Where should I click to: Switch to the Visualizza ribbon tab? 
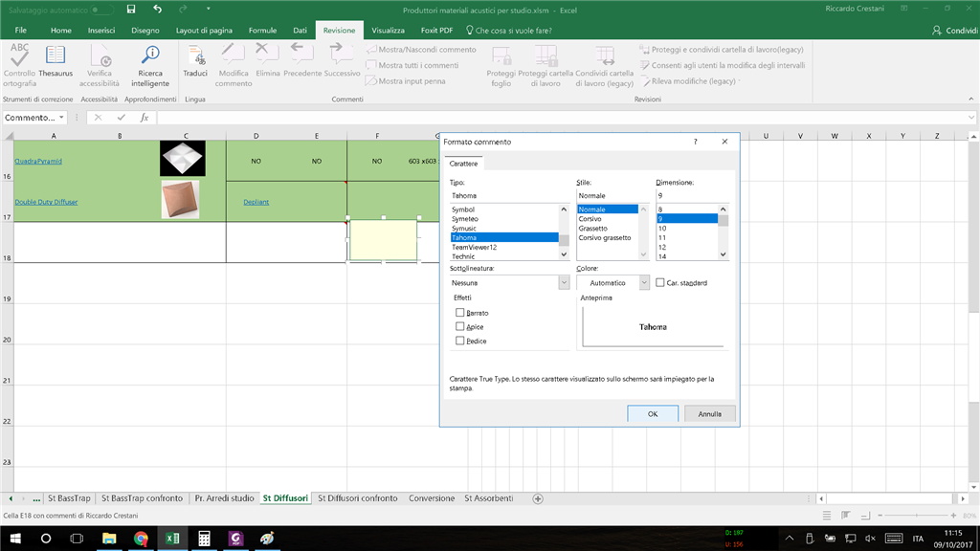coord(389,30)
